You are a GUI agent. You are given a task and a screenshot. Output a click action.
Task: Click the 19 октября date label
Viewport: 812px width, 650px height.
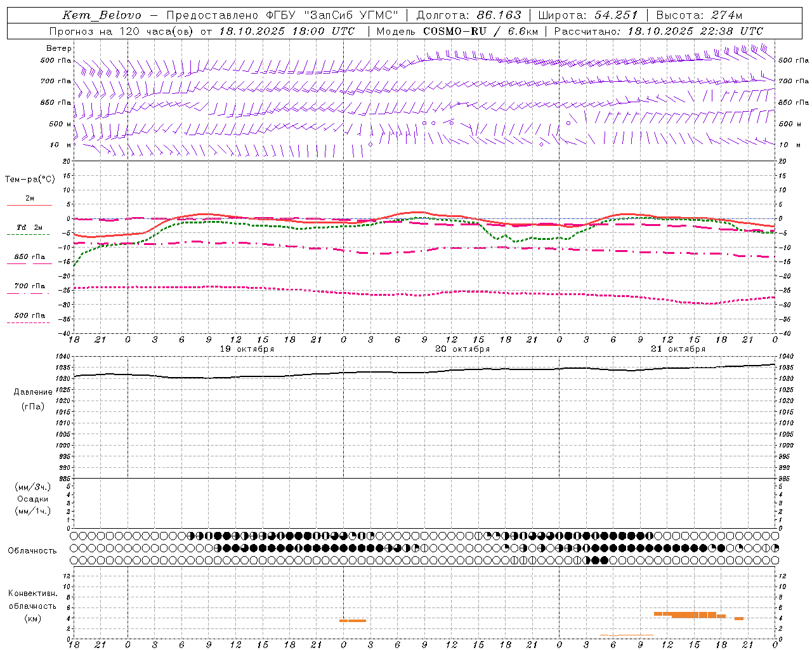click(247, 349)
